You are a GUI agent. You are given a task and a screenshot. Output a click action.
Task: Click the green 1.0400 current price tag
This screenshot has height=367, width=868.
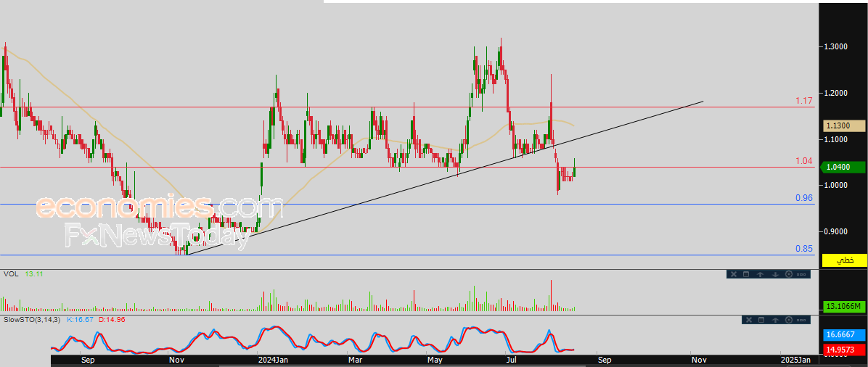pyautogui.click(x=845, y=168)
